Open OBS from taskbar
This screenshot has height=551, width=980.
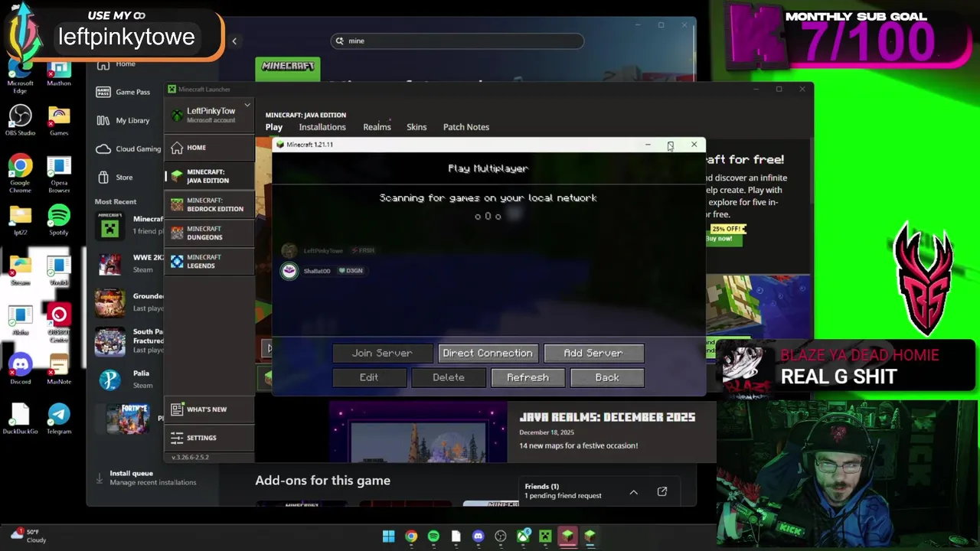tap(501, 536)
